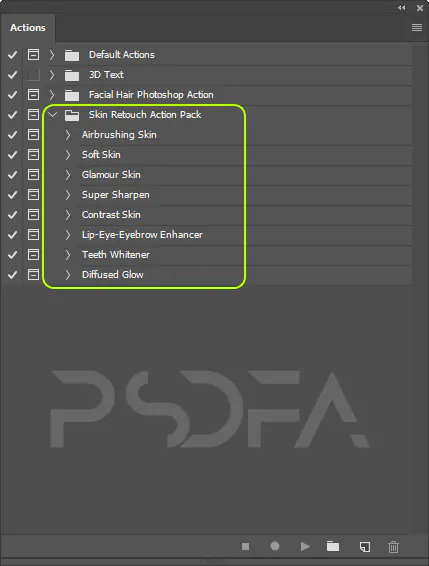Delete the selected action with trash icon
Viewport: 429px width, 566px height.
coord(393,547)
